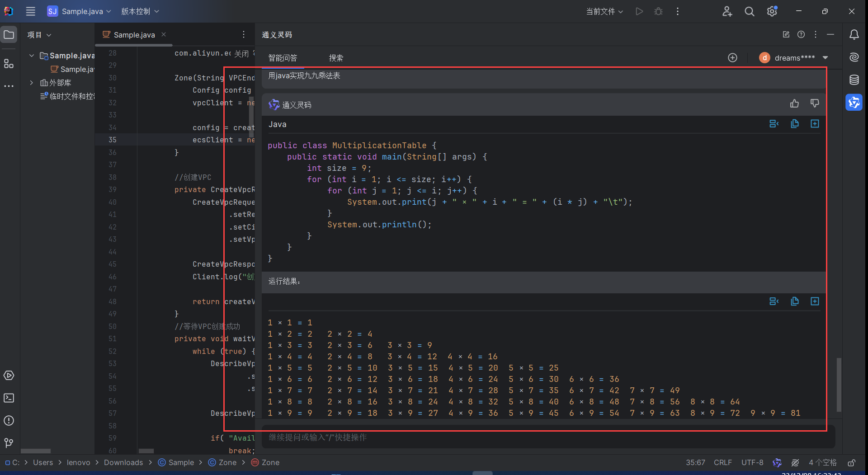Image resolution: width=868 pixels, height=475 pixels.
Task: Toggle Tongyi Lingma status bar widget
Action: tap(777, 462)
